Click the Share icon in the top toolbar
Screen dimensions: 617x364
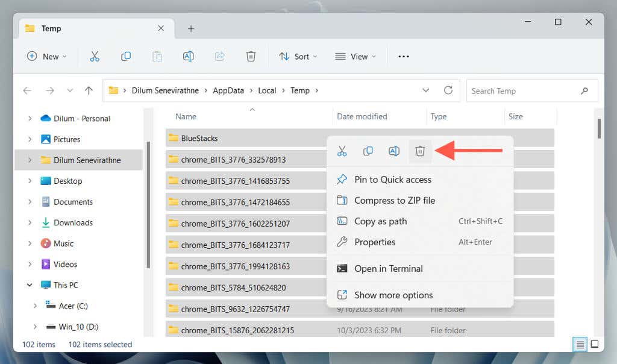219,57
